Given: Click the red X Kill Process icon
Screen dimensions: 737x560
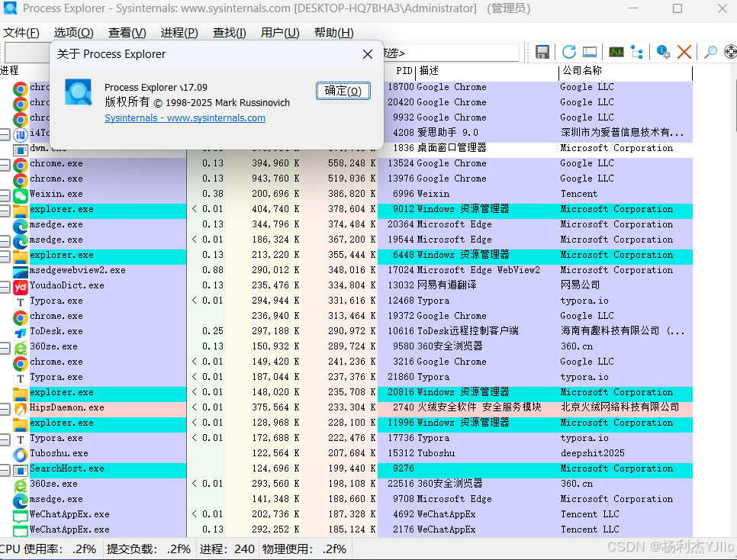Looking at the screenshot, I should (684, 52).
